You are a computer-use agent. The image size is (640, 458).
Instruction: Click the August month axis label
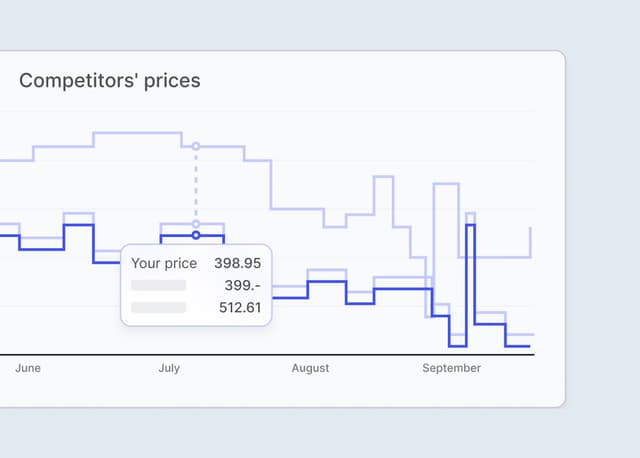point(310,369)
